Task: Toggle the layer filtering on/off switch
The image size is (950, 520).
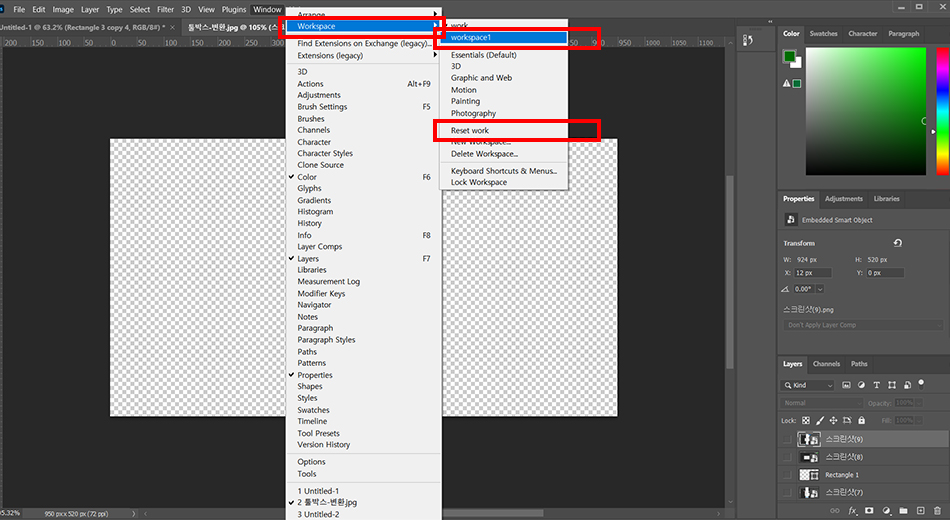Action: click(x=922, y=383)
